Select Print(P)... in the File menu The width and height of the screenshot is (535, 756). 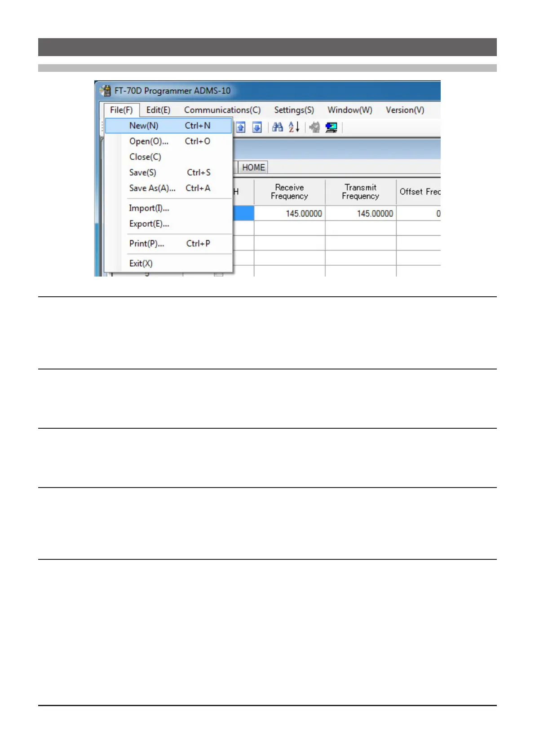[168, 244]
